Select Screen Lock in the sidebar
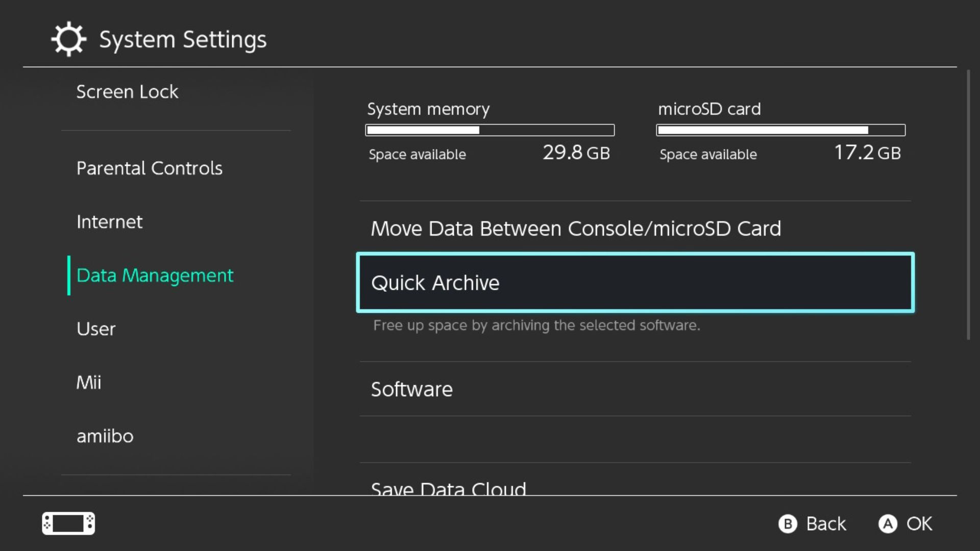Viewport: 980px width, 551px height. tap(127, 92)
